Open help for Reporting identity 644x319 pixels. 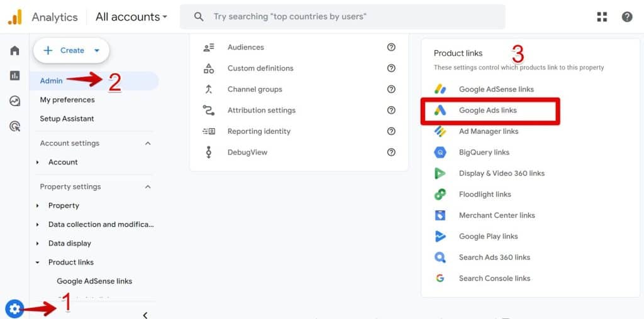[391, 131]
